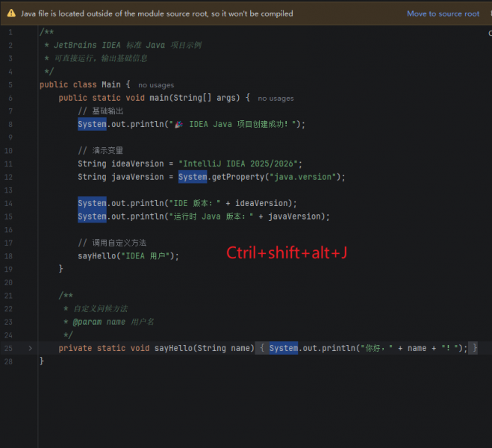492x448 pixels.
Task: Click line number 25 in the gutter
Action: [x=8, y=348]
